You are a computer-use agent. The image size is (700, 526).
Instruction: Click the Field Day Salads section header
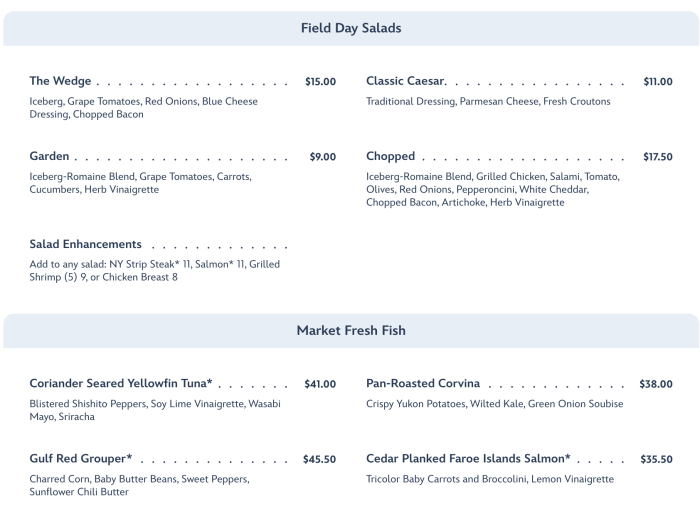350,28
